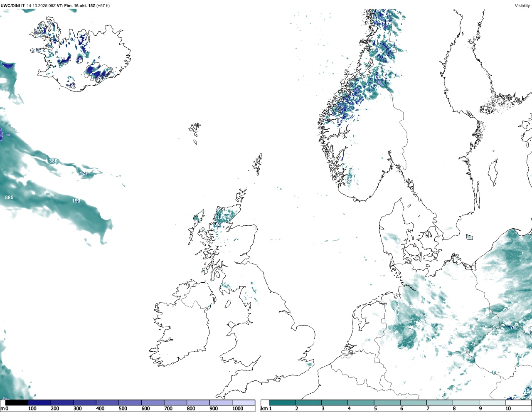Viewport: 532px width, 412px height.
Task: Click the '380' visibility value on the map
Action: pos(53,161)
